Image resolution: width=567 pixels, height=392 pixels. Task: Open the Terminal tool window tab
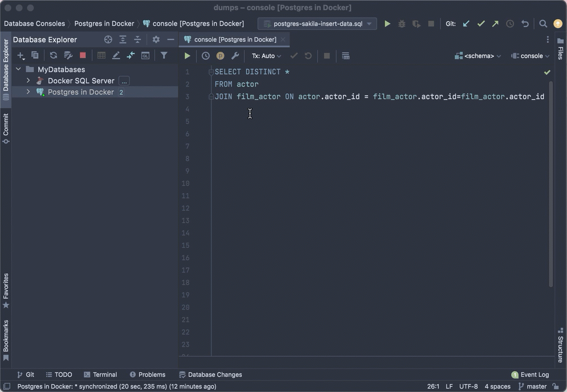tap(100, 375)
